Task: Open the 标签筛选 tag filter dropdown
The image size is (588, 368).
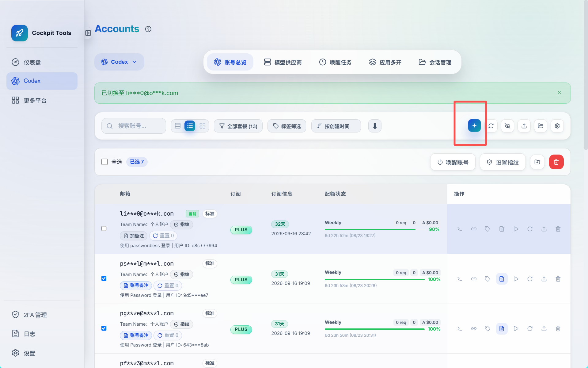Action: coord(287,126)
